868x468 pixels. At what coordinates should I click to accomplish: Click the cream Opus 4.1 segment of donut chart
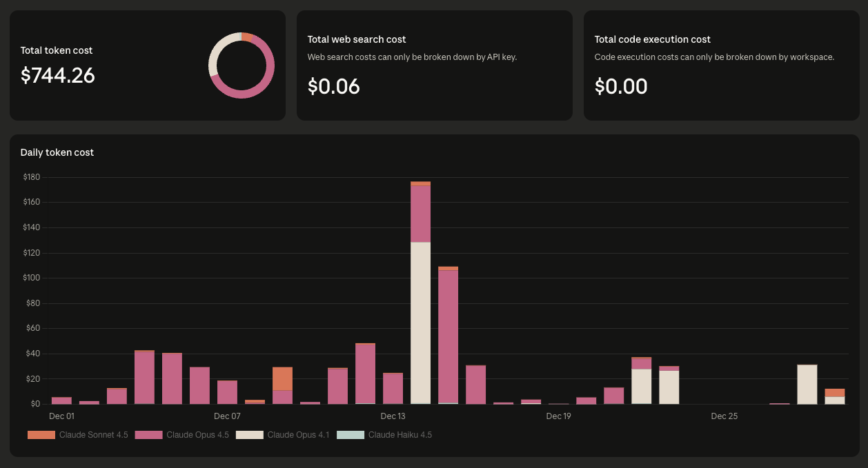click(215, 54)
